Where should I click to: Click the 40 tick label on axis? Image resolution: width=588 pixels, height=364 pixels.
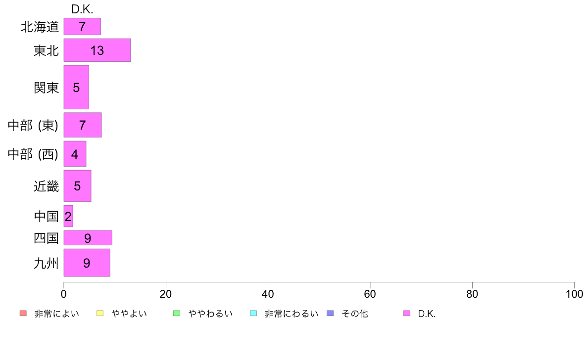pos(268,294)
